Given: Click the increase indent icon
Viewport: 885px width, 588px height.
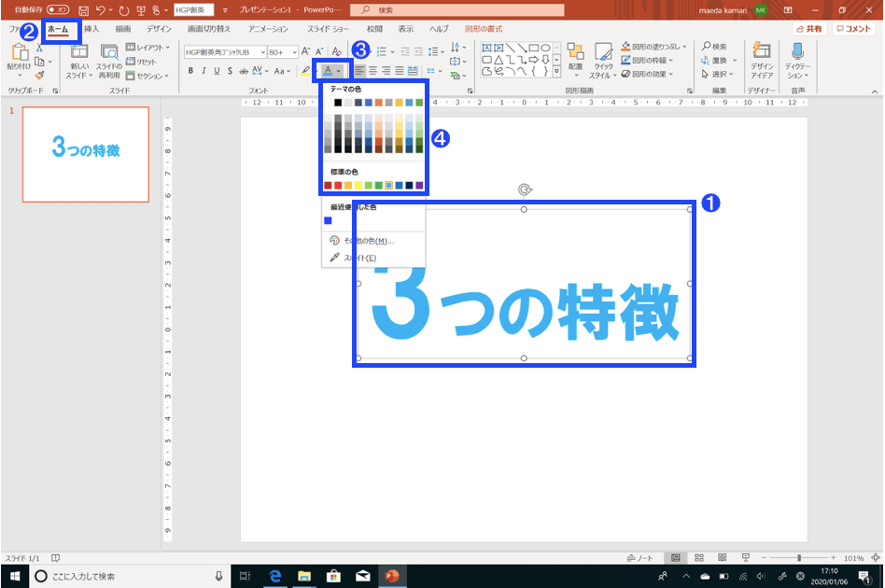Looking at the screenshot, I should 419,52.
